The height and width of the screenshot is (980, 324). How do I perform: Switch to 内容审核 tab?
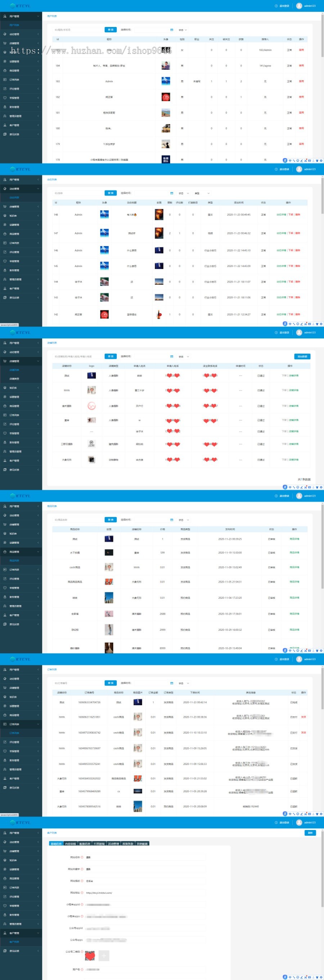point(71,843)
